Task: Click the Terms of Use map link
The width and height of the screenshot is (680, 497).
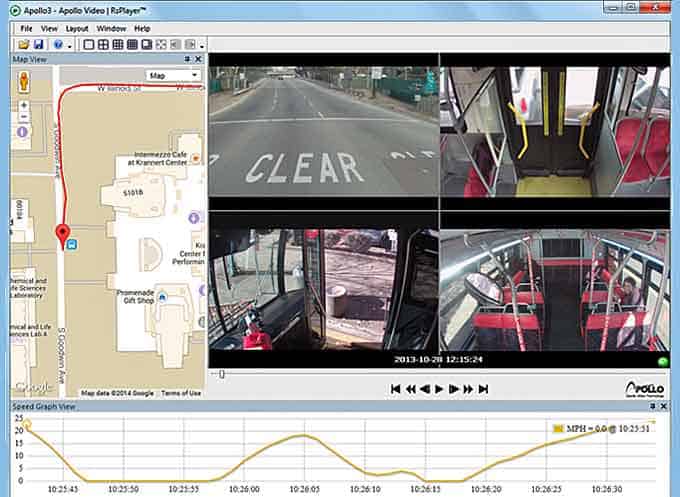Action: (x=181, y=393)
